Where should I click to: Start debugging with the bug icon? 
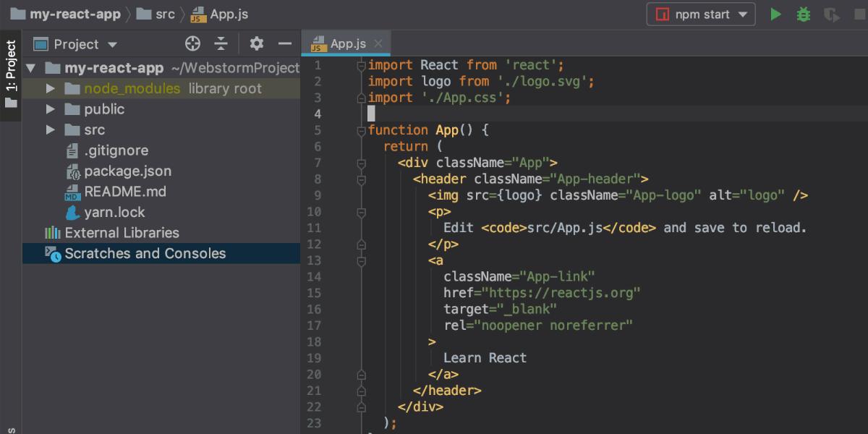pos(803,14)
